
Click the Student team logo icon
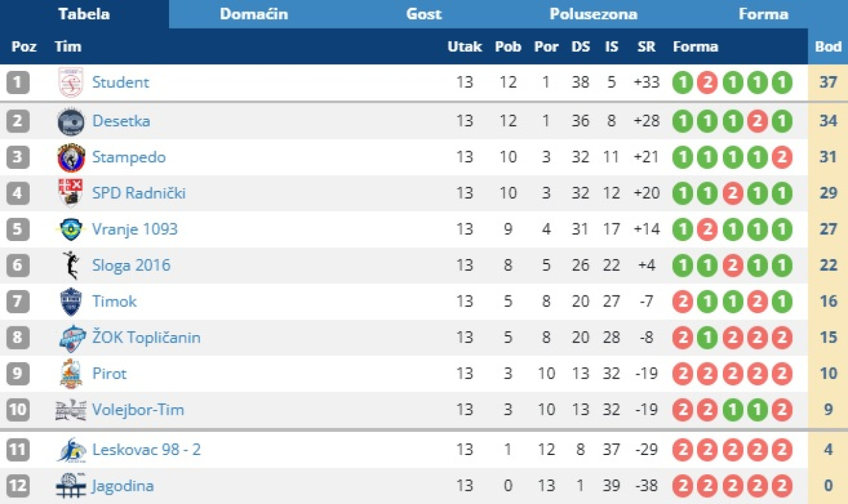click(70, 83)
